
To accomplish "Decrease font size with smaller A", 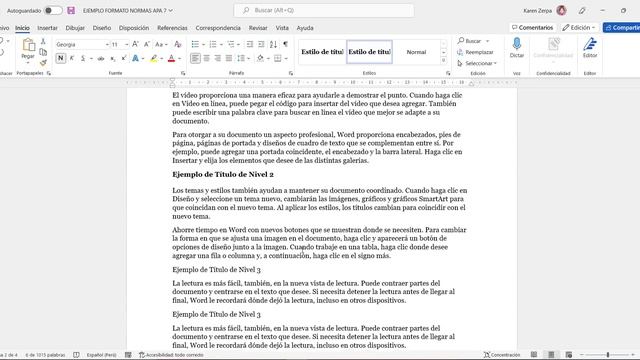I will (x=147, y=44).
